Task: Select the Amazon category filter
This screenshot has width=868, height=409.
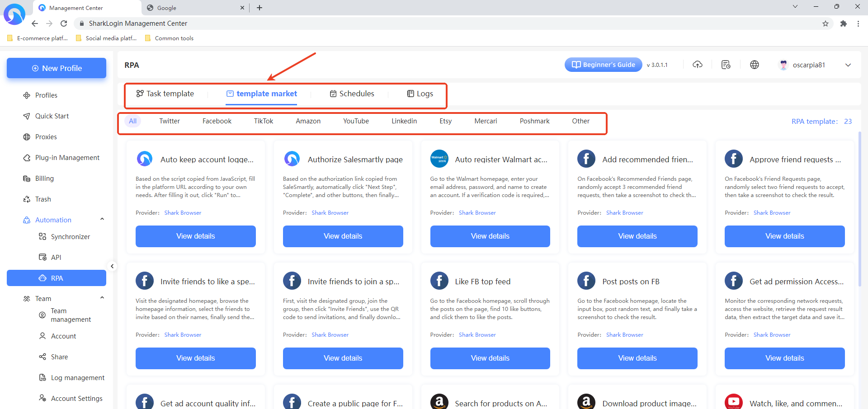Action: tap(308, 121)
